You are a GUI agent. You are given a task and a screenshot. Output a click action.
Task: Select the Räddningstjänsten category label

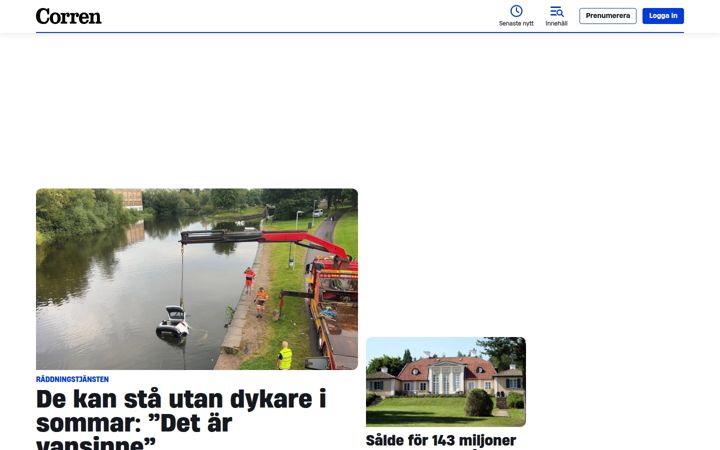point(73,379)
